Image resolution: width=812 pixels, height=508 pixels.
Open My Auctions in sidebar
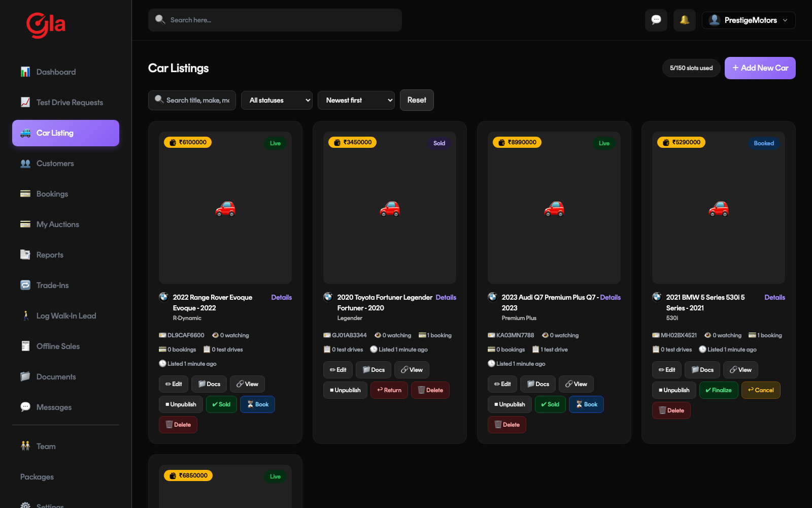click(65, 225)
